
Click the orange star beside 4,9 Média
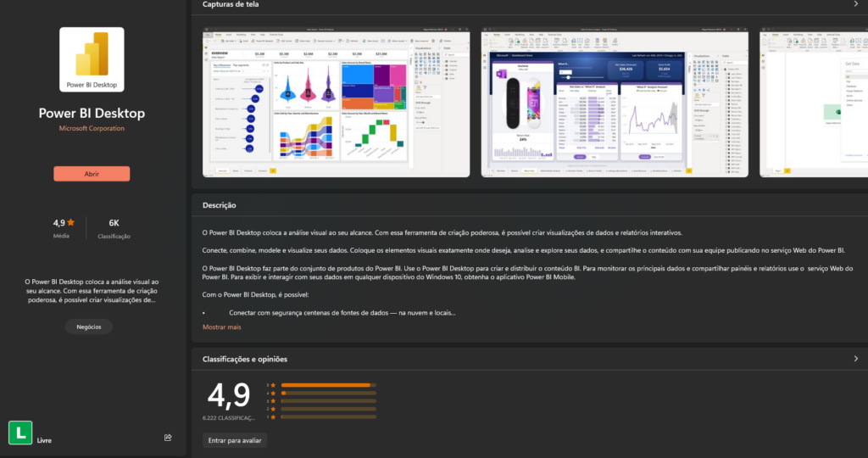pyautogui.click(x=70, y=222)
